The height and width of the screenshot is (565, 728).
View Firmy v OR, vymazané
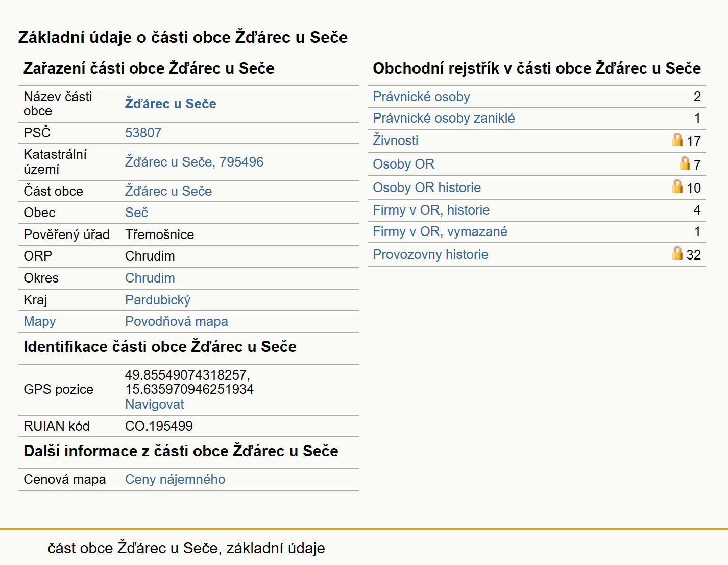[440, 231]
